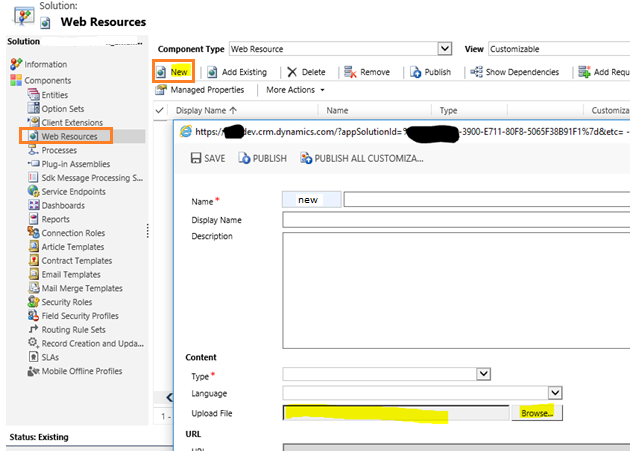This screenshot has width=630, height=451.
Task: Click the Remove icon in toolbar
Action: (350, 72)
